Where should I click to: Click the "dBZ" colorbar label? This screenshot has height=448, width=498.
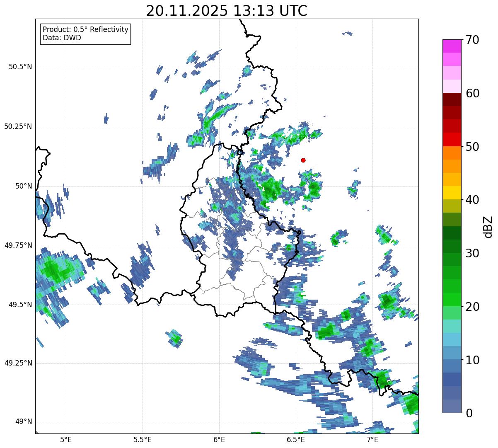click(x=488, y=226)
